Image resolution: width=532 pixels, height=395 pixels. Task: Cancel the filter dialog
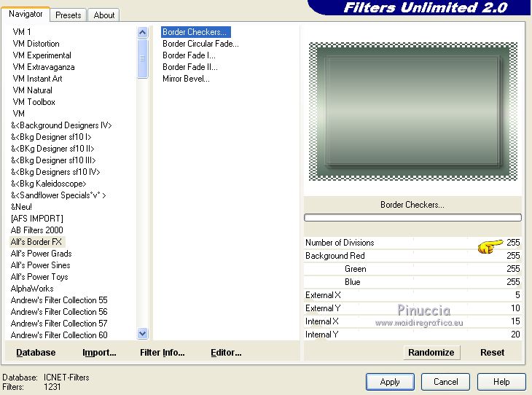(x=445, y=382)
